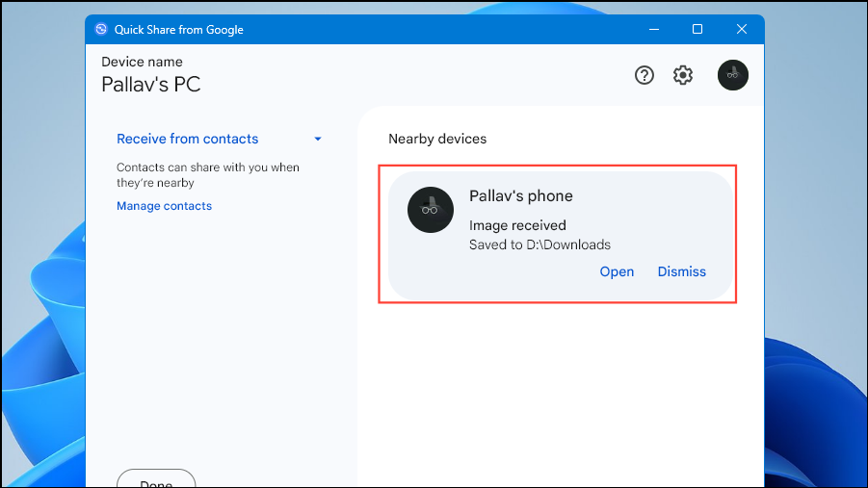Click the Done button
The height and width of the screenshot is (488, 868).
[x=156, y=479]
